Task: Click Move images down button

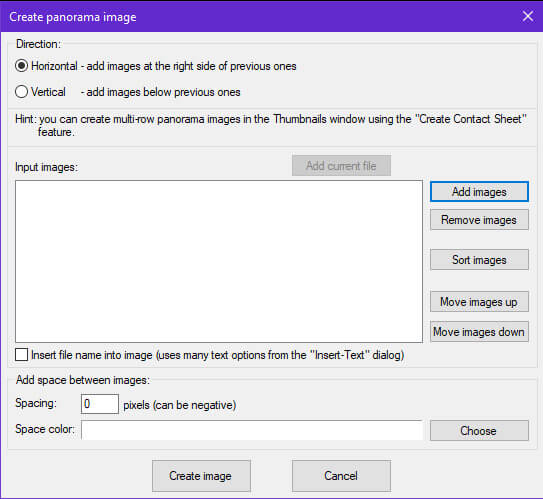Action: tap(479, 332)
